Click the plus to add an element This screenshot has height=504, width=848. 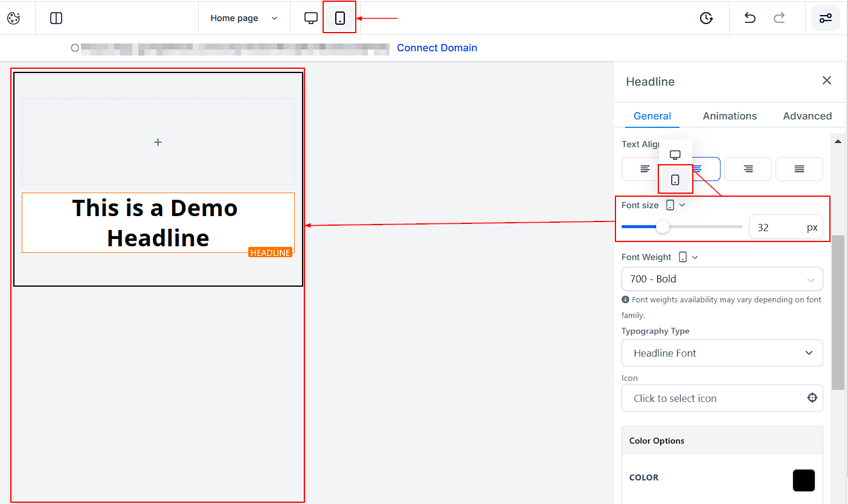[158, 142]
